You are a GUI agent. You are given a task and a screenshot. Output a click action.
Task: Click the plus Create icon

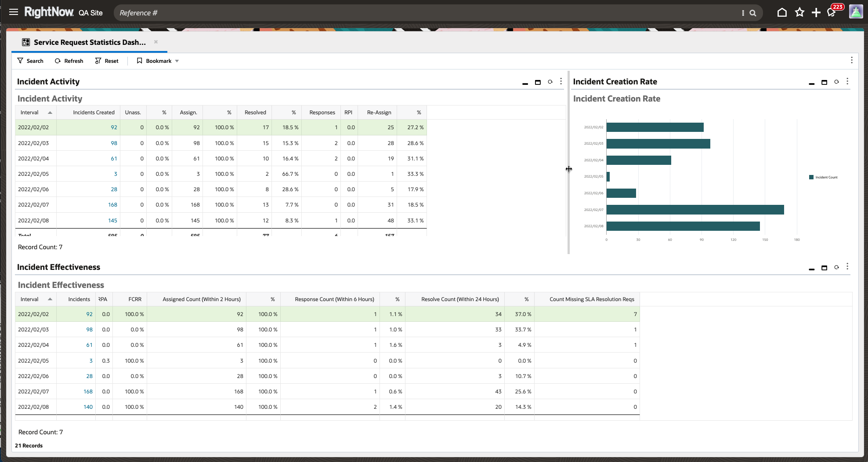point(816,12)
